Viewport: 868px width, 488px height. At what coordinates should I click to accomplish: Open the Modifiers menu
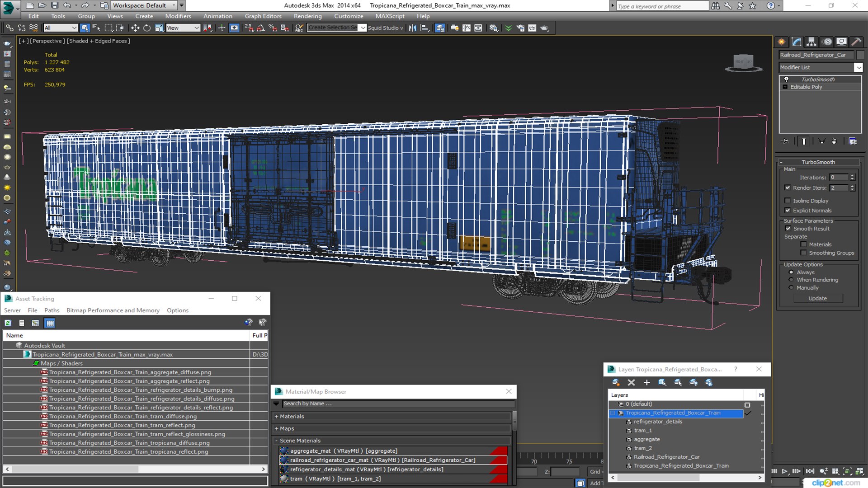[x=178, y=16]
